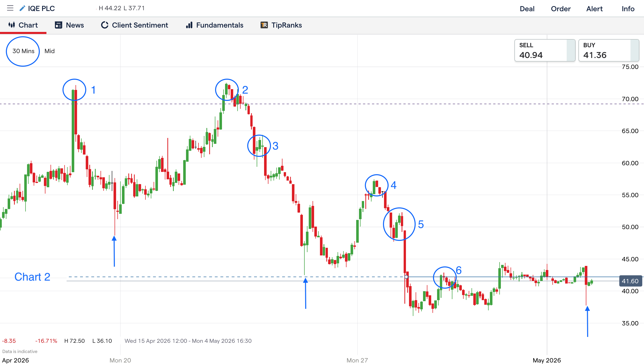Open the 30 Mins timeframe selector
The image size is (644, 364).
(x=23, y=51)
